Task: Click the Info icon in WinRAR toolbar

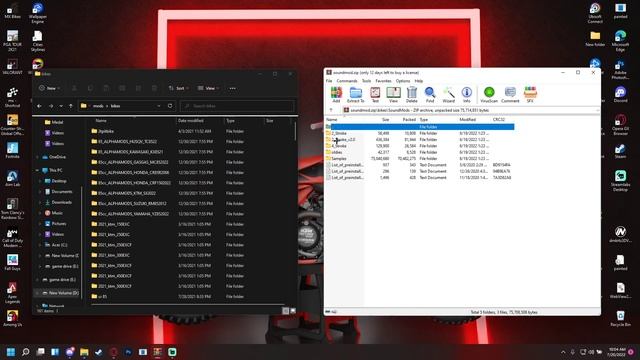Action: click(467, 94)
